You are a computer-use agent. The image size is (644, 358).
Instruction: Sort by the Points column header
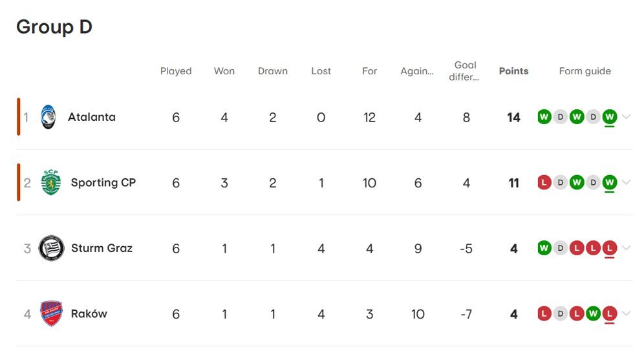click(513, 71)
